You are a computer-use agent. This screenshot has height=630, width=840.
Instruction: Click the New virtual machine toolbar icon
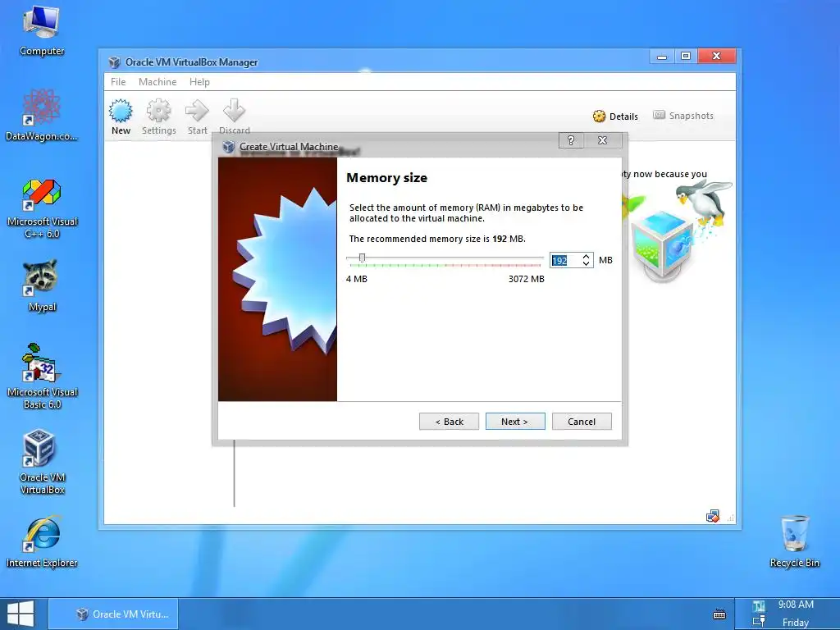point(121,116)
